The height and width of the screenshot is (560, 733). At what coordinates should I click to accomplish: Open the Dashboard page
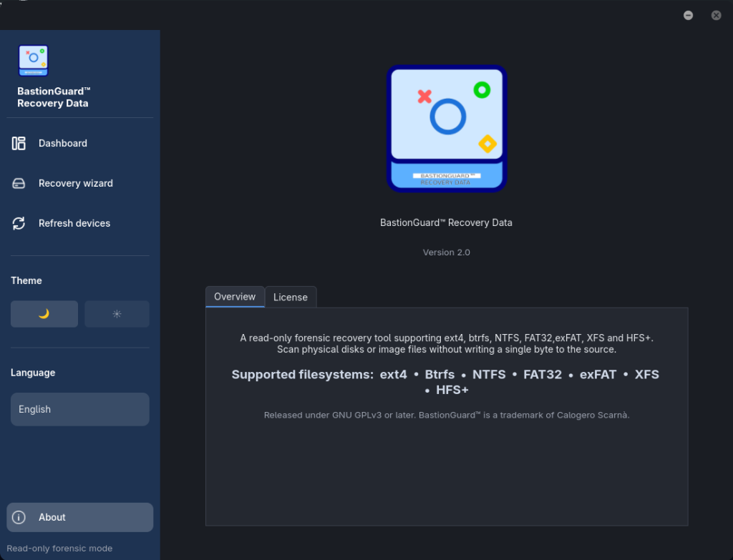80,143
